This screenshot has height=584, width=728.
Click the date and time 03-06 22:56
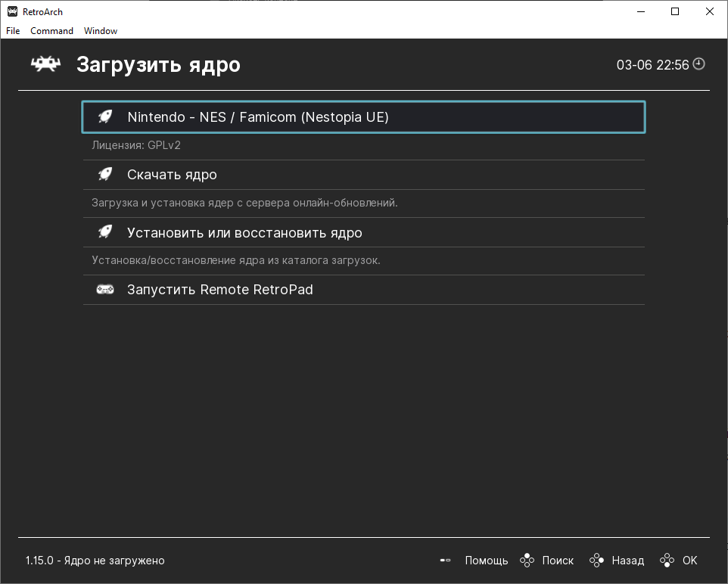coord(652,64)
